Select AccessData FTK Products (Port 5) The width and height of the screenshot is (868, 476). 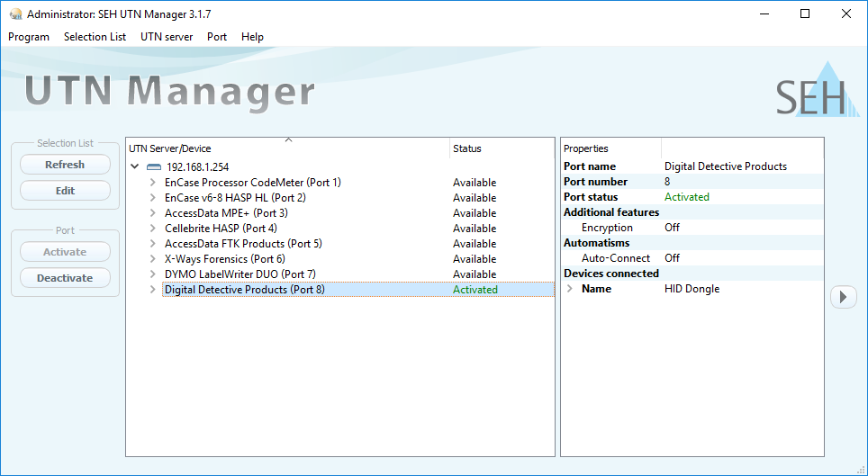click(x=244, y=244)
